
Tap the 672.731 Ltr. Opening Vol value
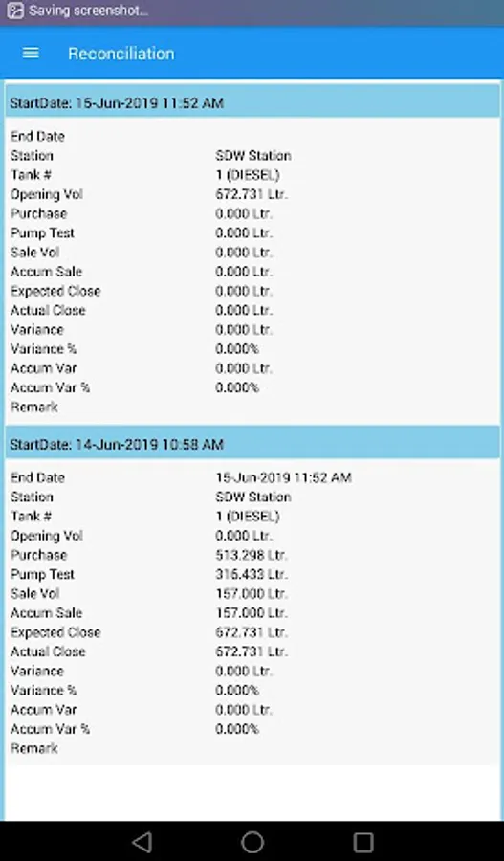pos(252,194)
